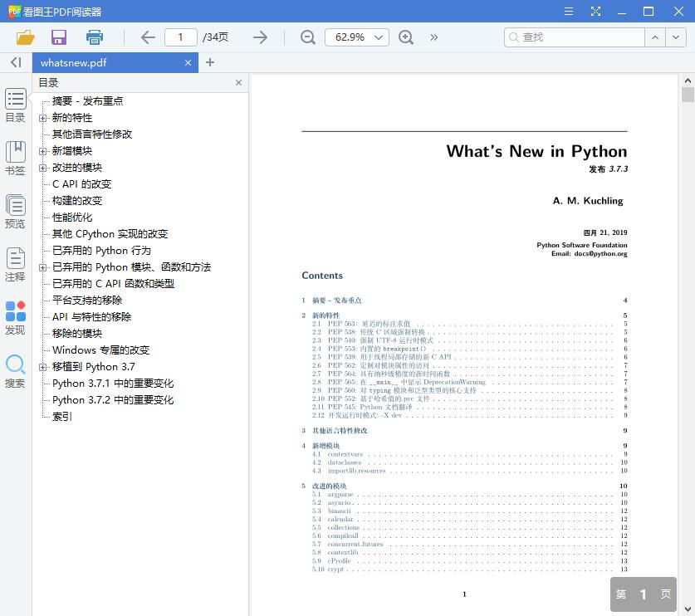Select 平台支持的移除 outline entry

coord(87,301)
